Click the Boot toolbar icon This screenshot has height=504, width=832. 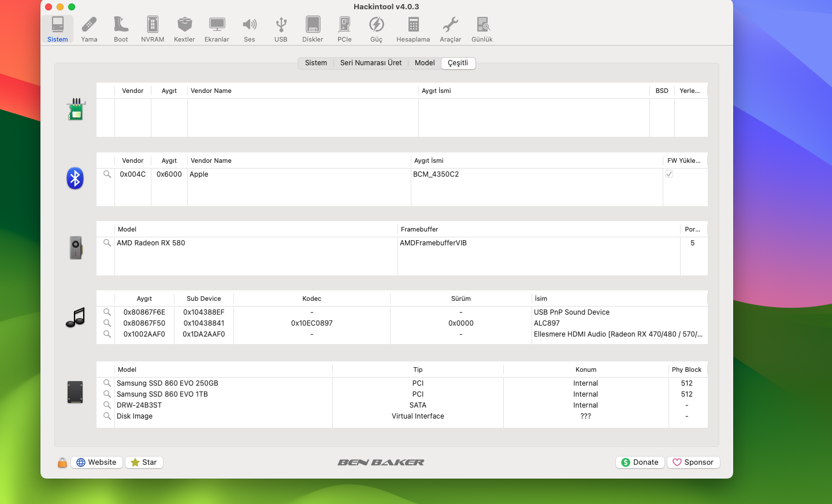pos(121,29)
